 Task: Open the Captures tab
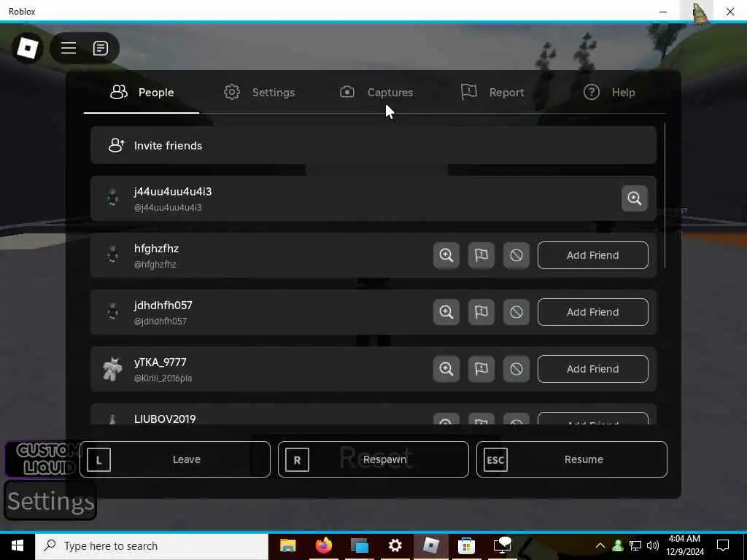[x=376, y=93]
